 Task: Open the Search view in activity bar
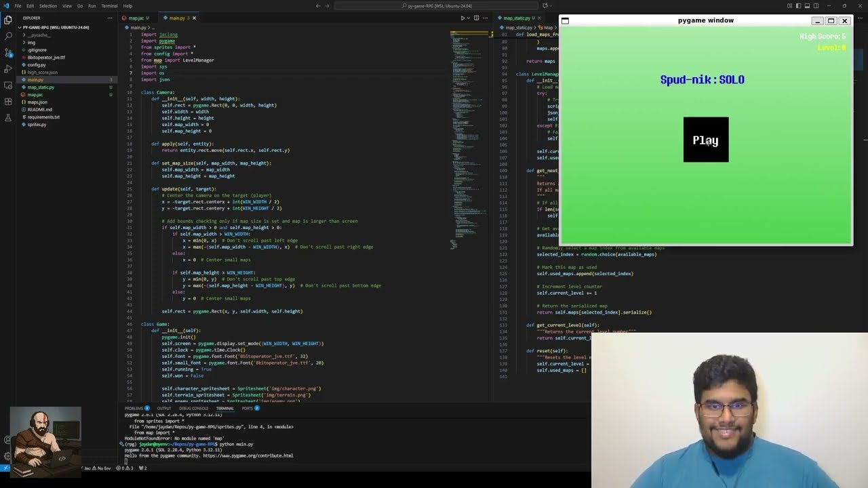point(7,36)
